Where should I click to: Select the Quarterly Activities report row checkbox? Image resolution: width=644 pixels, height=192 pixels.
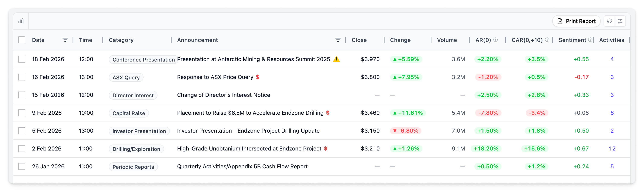(22, 166)
